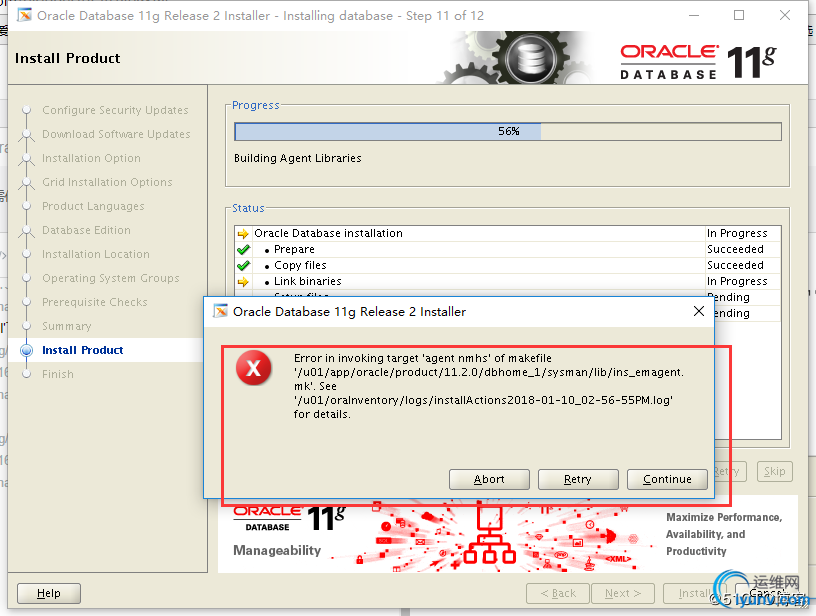Click the red error X icon
816x616 pixels.
click(x=253, y=368)
